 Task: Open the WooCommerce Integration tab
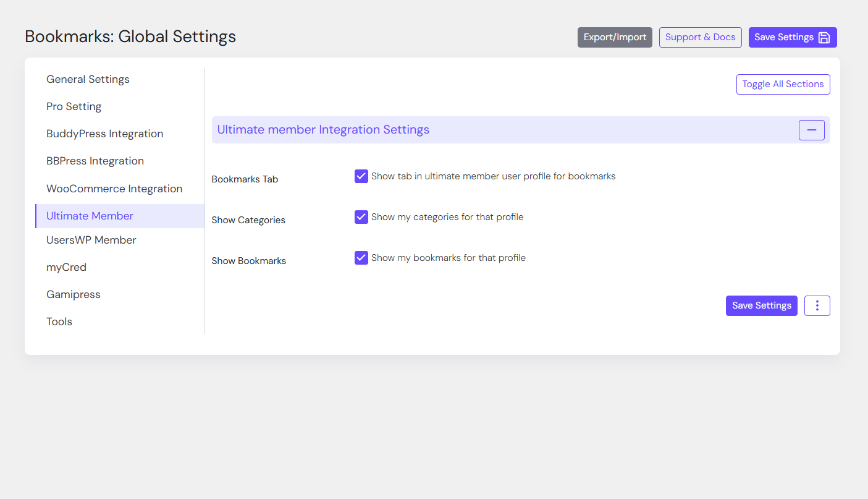point(114,189)
